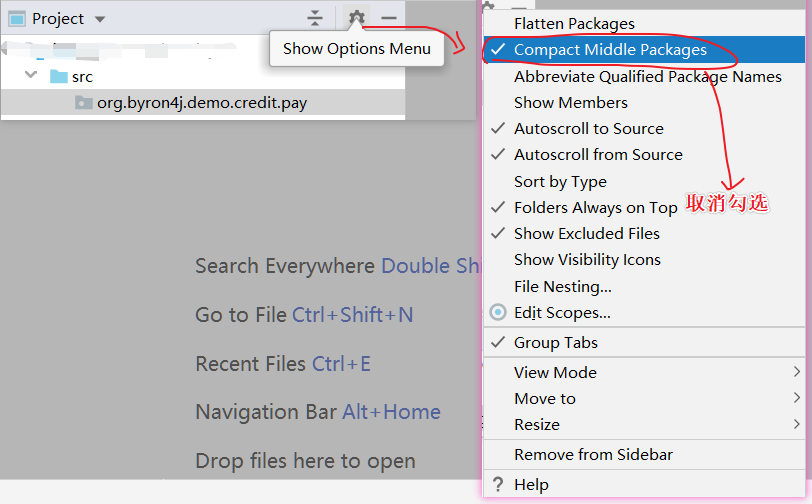Screen dimensions: 812x504
Task: Open Edit Scopes menu entry
Action: click(644, 312)
